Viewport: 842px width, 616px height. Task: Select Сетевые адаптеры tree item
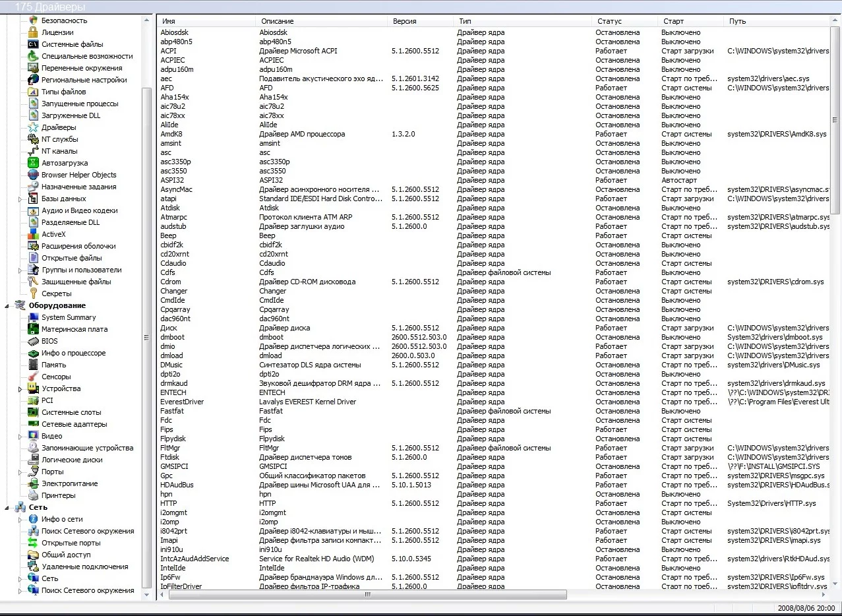[x=74, y=424]
